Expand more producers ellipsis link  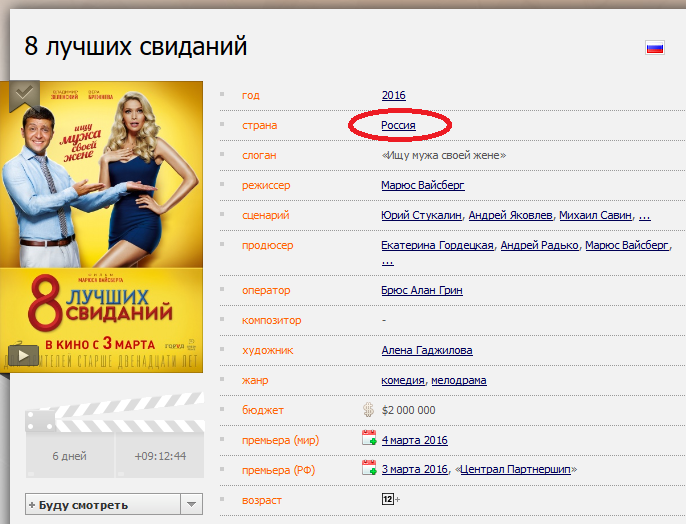point(388,262)
